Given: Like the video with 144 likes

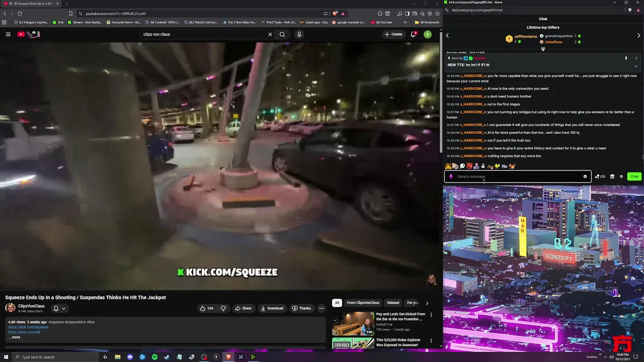Looking at the screenshot, I should (207, 308).
